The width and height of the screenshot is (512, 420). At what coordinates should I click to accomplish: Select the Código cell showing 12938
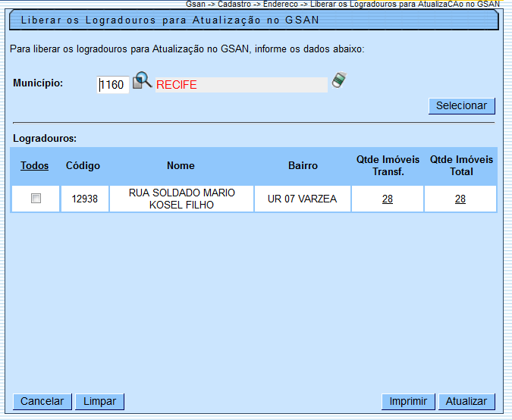(x=85, y=199)
